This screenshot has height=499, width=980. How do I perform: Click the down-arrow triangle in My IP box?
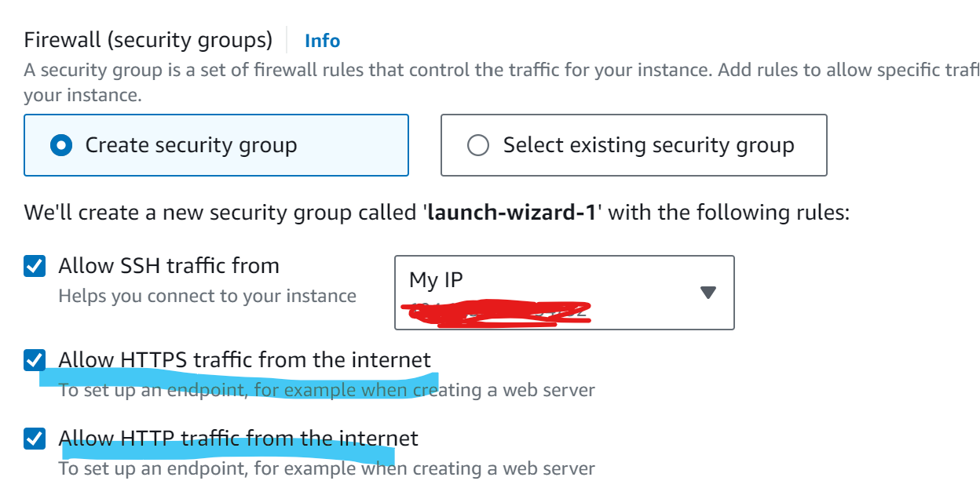coord(708,293)
